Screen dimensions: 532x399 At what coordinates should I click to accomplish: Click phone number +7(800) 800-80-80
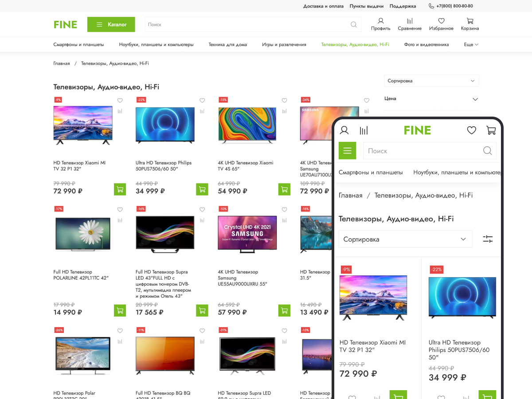click(454, 6)
